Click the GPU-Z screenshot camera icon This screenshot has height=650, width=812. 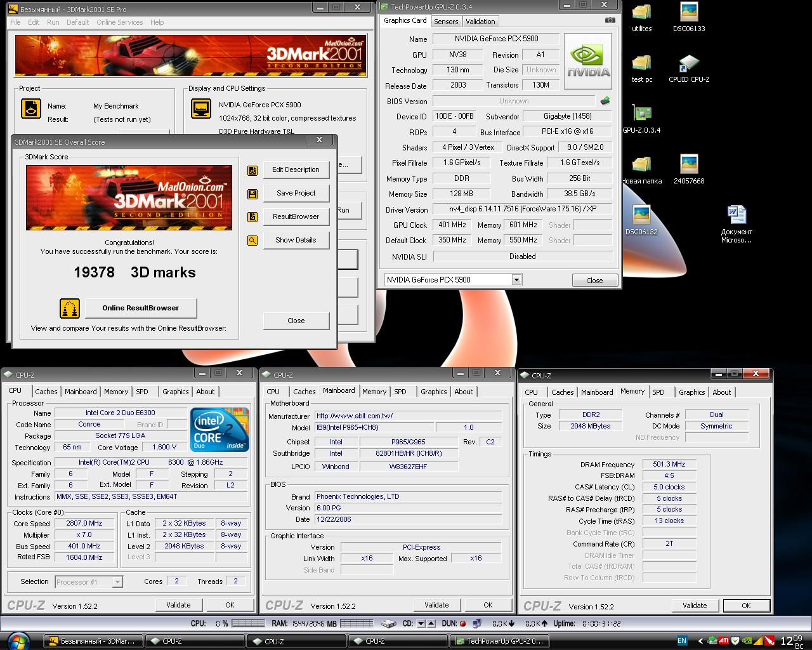[610, 20]
